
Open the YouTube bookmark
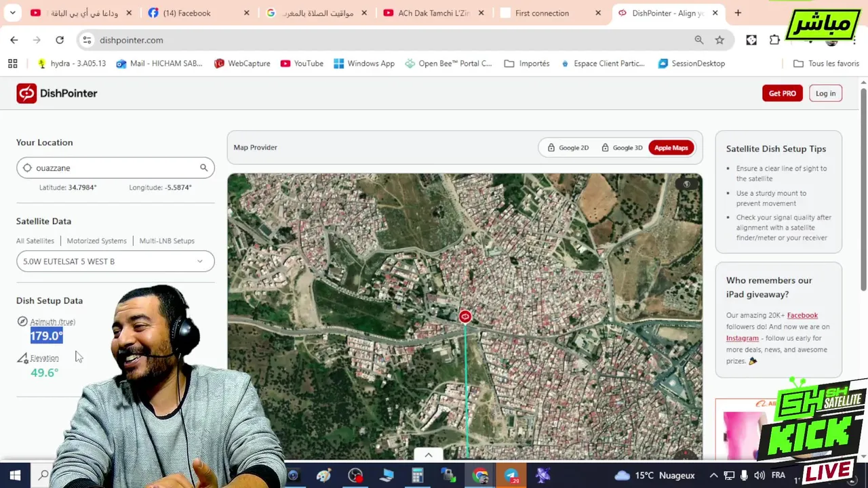pyautogui.click(x=302, y=63)
